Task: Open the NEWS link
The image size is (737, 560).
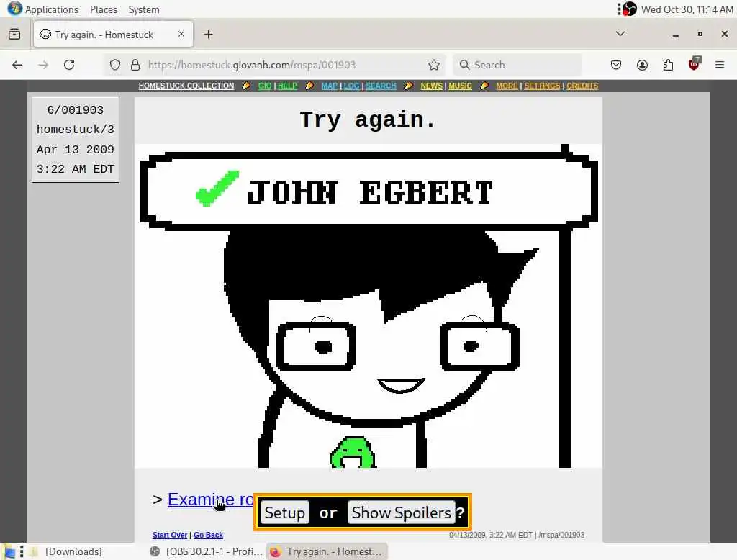Action: pos(432,86)
